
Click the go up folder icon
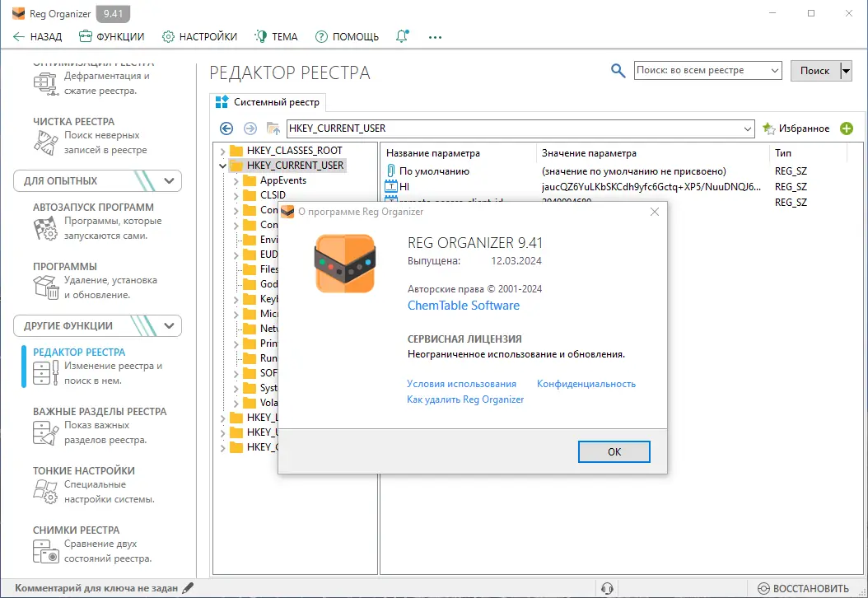(x=273, y=128)
